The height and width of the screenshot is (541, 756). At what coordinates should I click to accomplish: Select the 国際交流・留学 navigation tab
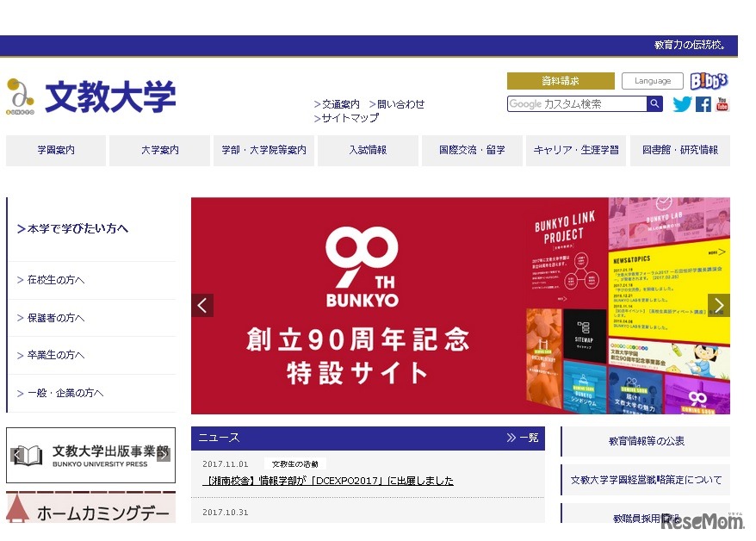(472, 149)
